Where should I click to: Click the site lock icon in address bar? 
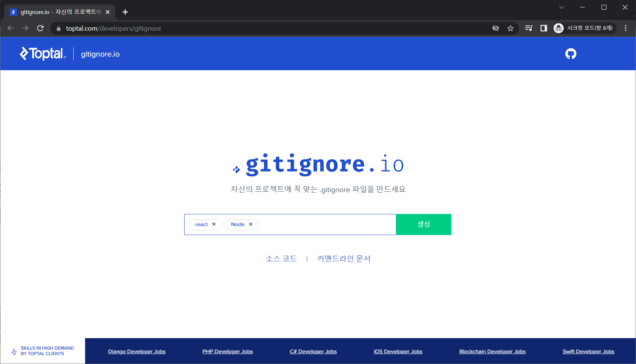tap(58, 28)
